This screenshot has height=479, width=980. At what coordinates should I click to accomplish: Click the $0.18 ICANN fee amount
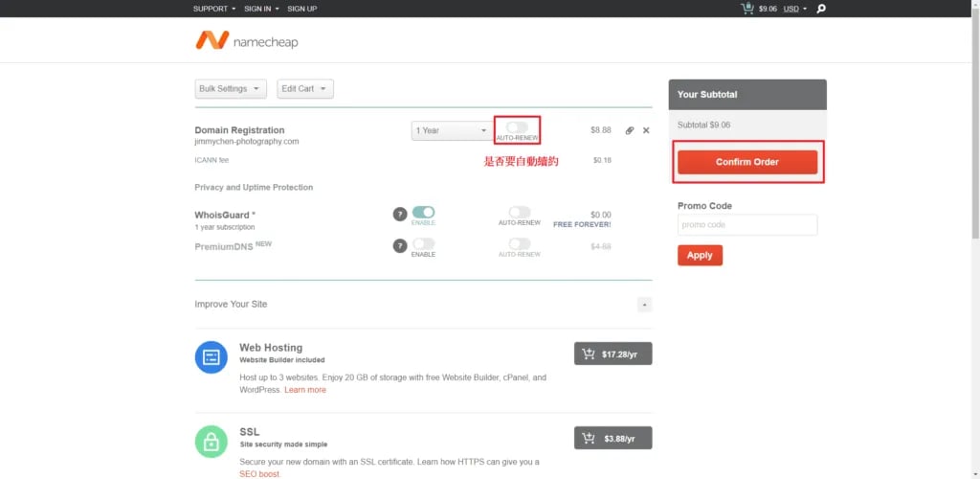click(602, 160)
